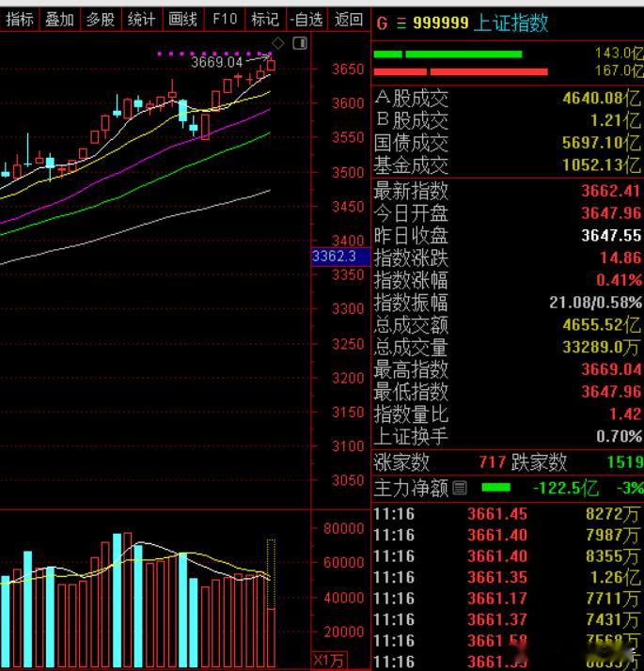Click the 昨日收盘 value 3647.55
Screen dimensions: 644x671
[611, 236]
